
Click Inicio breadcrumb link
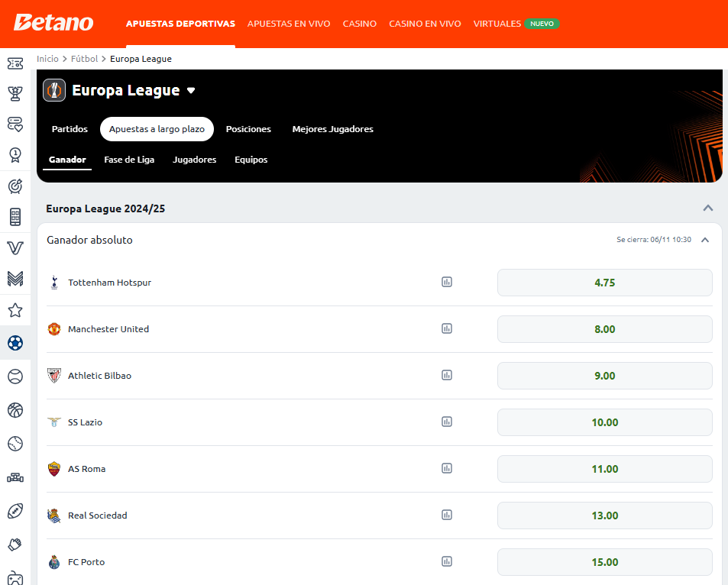[x=47, y=59]
